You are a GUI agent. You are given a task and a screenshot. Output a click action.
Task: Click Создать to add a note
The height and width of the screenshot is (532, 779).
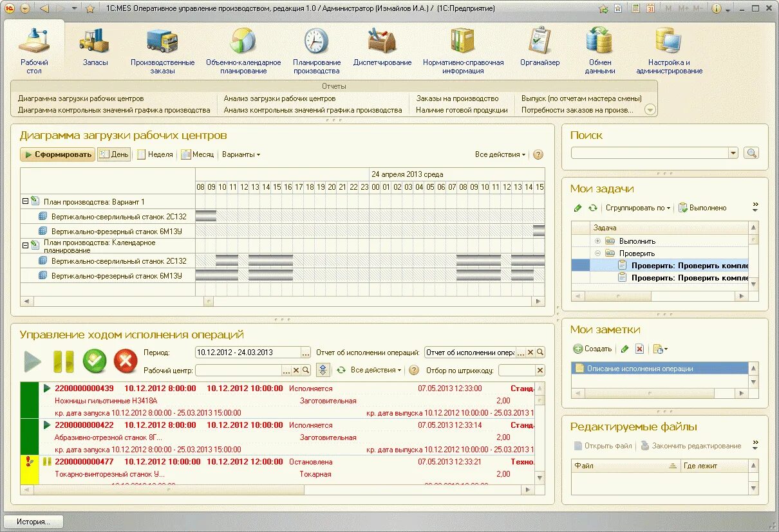tap(592, 349)
